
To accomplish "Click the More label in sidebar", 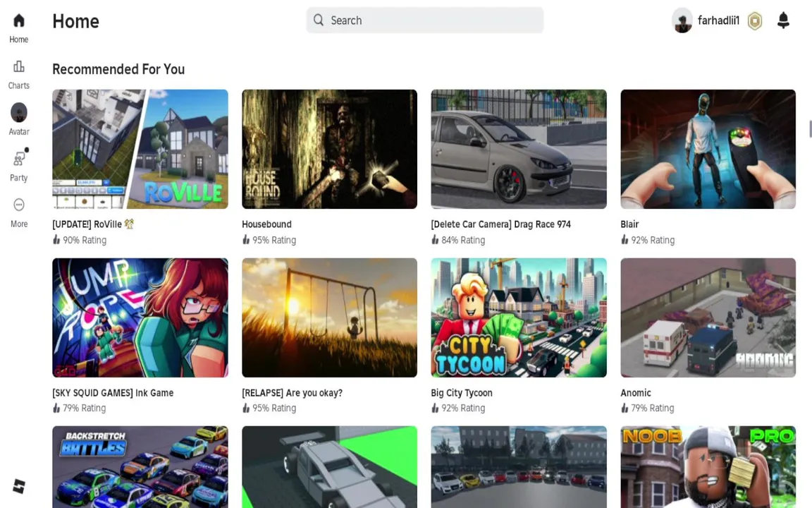I will [18, 224].
